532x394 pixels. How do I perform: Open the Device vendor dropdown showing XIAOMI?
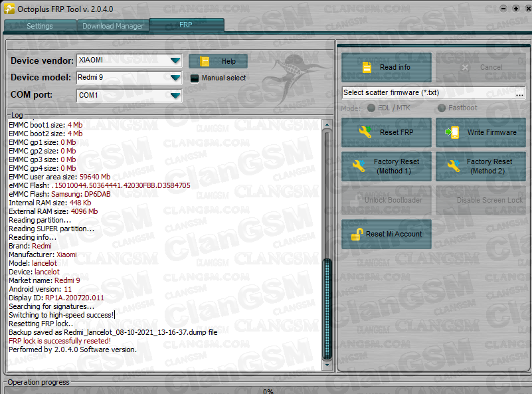129,60
